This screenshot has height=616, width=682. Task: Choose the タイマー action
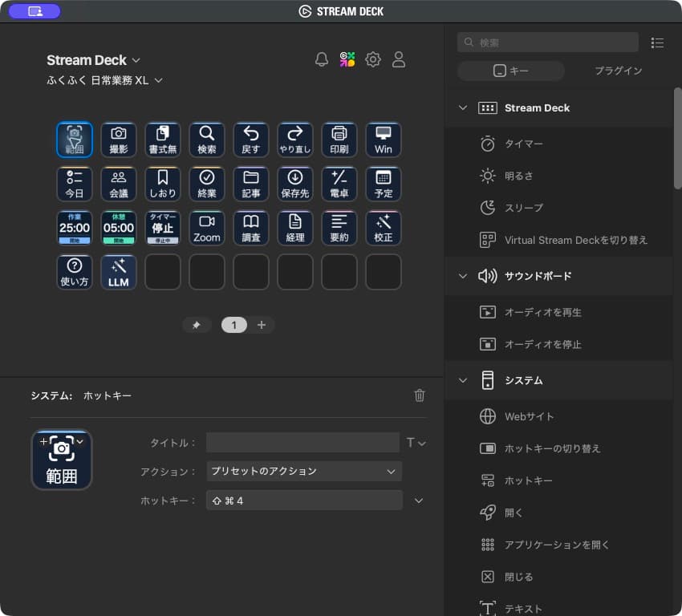(559, 144)
